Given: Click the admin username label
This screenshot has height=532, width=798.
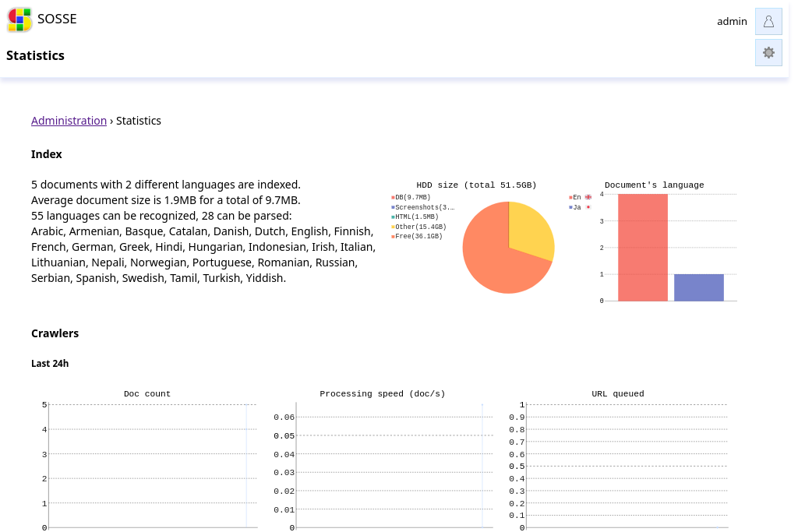Looking at the screenshot, I should [x=732, y=21].
